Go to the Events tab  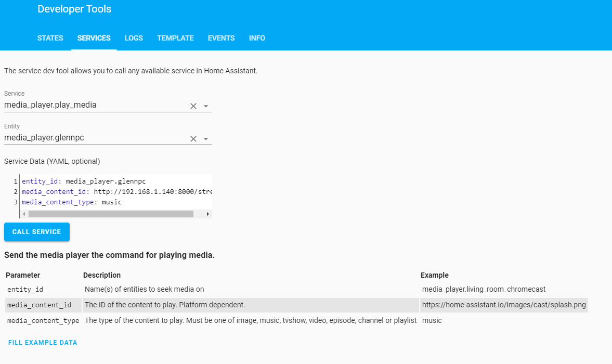click(221, 38)
